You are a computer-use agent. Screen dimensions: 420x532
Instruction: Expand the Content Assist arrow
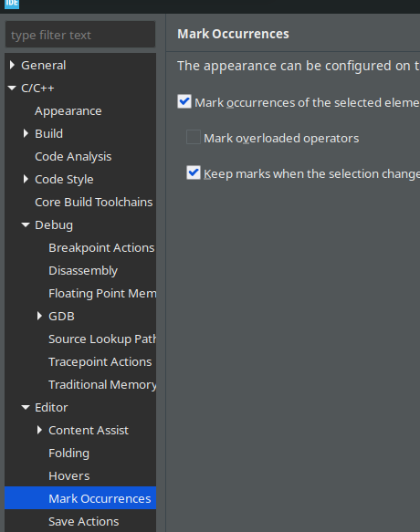pos(39,430)
